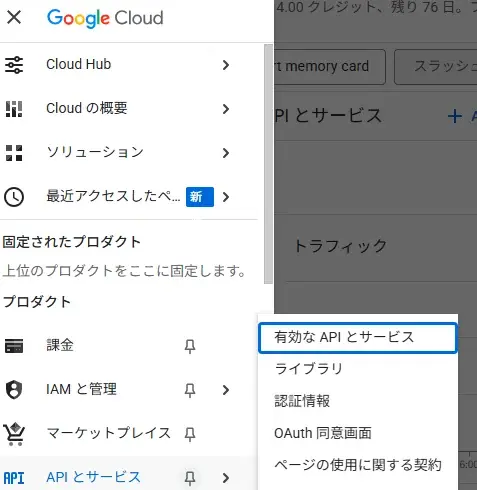The width and height of the screenshot is (477, 490).
Task: Click the Cloud の概要 dashboard icon
Action: [14, 109]
